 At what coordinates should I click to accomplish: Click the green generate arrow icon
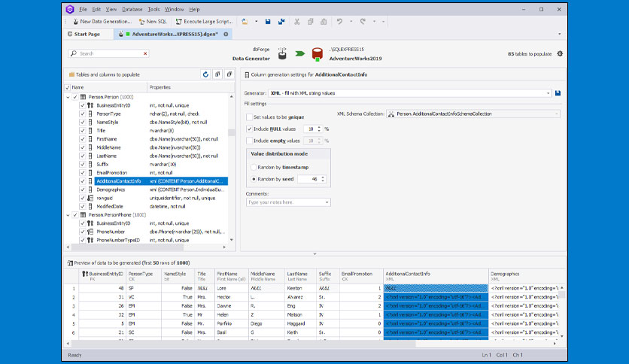point(300,53)
